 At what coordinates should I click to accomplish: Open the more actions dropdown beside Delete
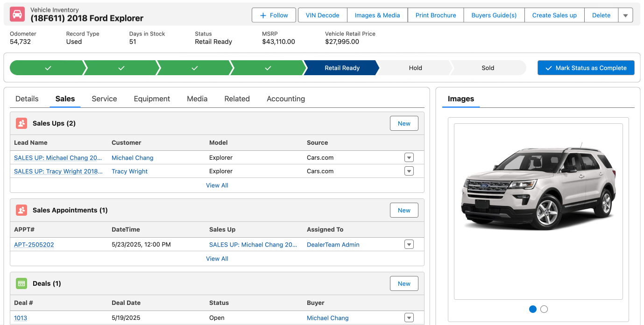pyautogui.click(x=626, y=15)
